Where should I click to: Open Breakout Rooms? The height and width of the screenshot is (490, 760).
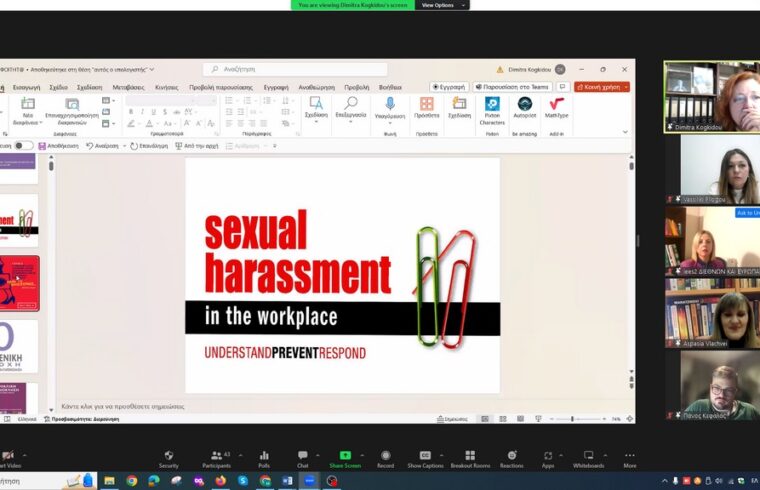pyautogui.click(x=470, y=456)
